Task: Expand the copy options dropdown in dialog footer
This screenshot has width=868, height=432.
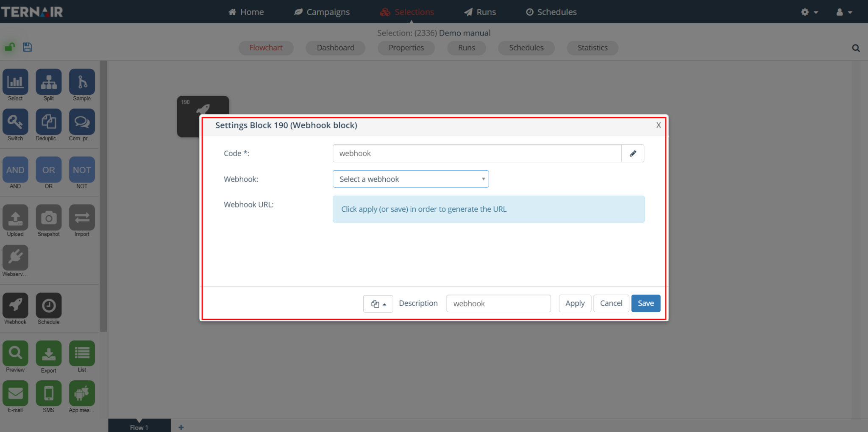Action: pyautogui.click(x=378, y=304)
